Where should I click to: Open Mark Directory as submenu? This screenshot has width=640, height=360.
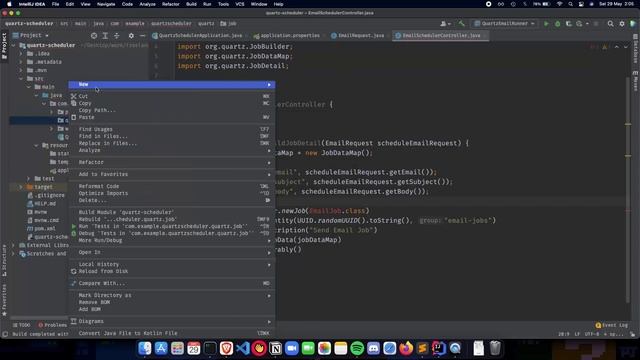pos(171,295)
